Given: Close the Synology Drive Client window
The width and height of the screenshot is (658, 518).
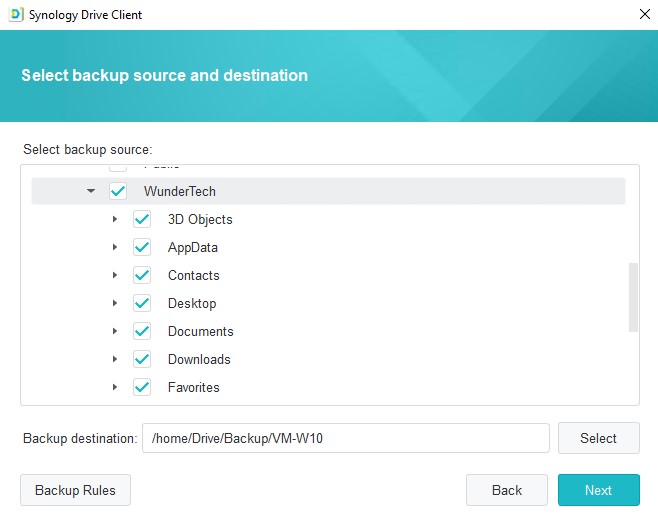Looking at the screenshot, I should (645, 14).
